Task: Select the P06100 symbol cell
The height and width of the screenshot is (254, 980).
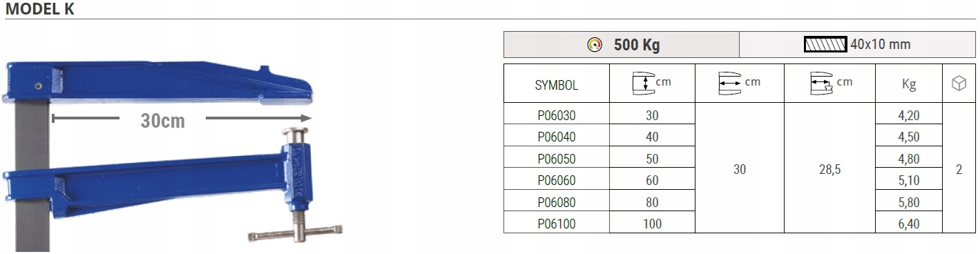Action: point(556,223)
